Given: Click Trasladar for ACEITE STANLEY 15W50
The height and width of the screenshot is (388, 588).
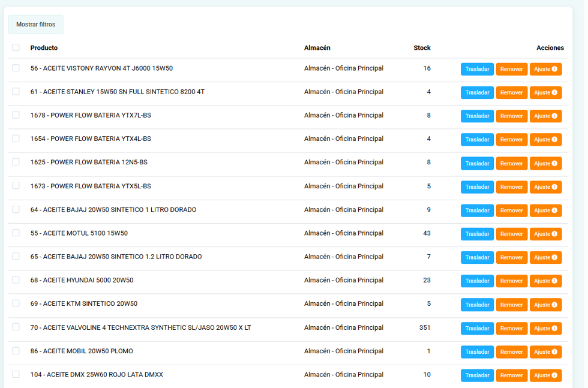Looking at the screenshot, I should pos(477,92).
